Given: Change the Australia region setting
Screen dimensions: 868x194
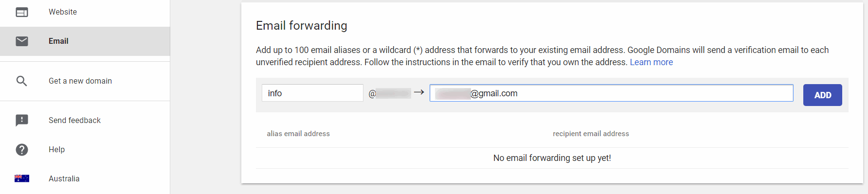Looking at the screenshot, I should tap(85, 178).
